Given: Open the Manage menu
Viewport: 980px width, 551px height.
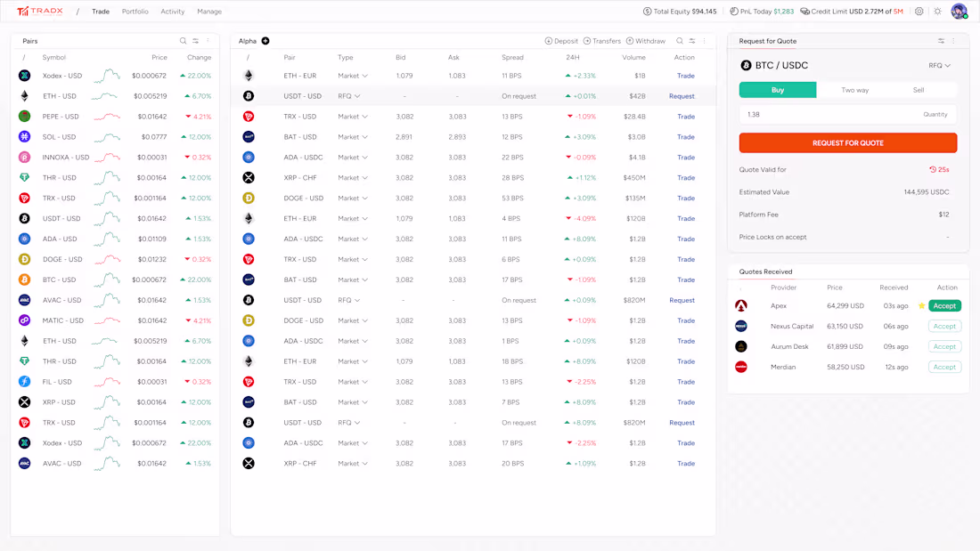Looking at the screenshot, I should coord(209,12).
